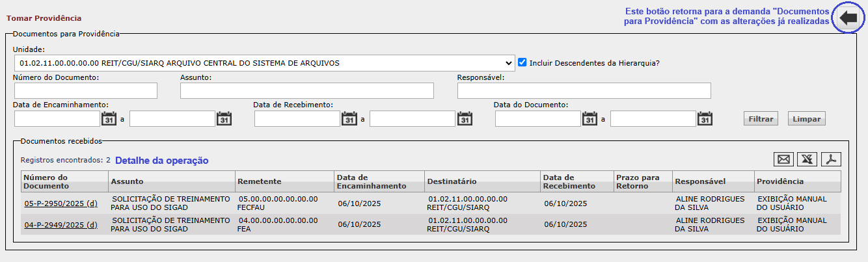
Task: Open calendar for Data do Documento start
Action: coord(590,119)
